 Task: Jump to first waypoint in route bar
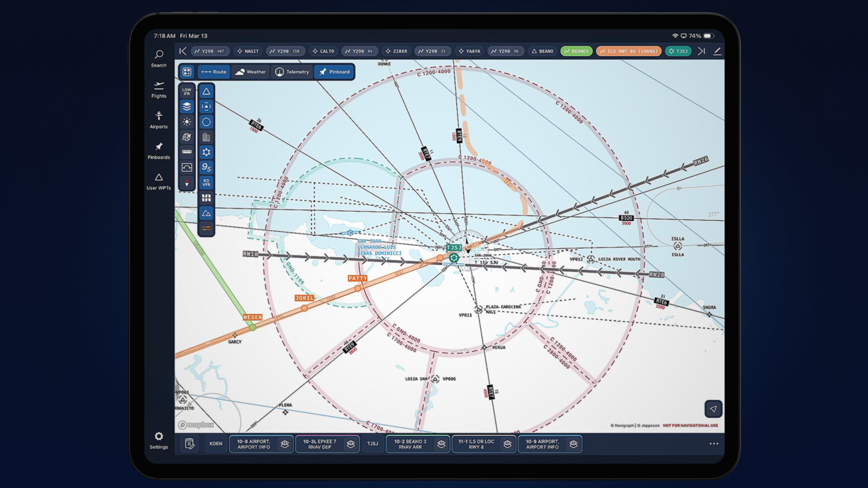[183, 51]
